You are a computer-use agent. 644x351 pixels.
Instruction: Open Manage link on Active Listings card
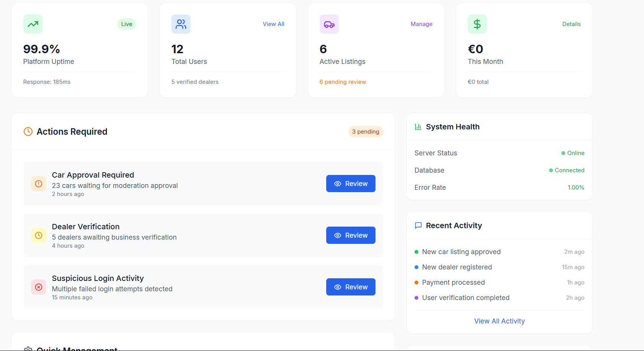tap(421, 24)
